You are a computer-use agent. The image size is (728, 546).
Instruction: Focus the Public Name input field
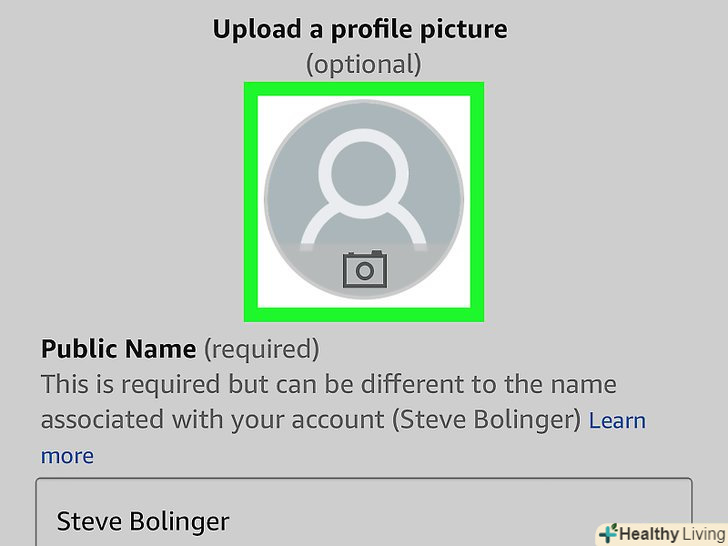364,512
